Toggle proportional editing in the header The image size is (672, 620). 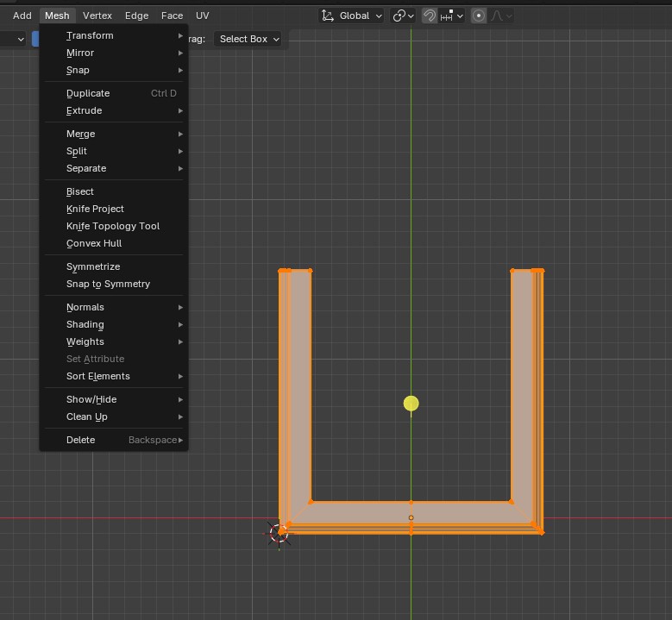[478, 16]
